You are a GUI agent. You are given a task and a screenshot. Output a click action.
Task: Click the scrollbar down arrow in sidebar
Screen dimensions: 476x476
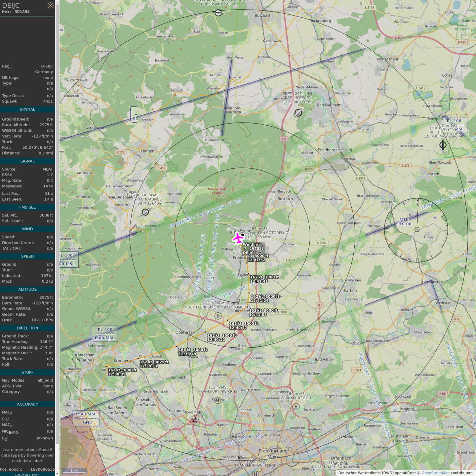pos(57,473)
